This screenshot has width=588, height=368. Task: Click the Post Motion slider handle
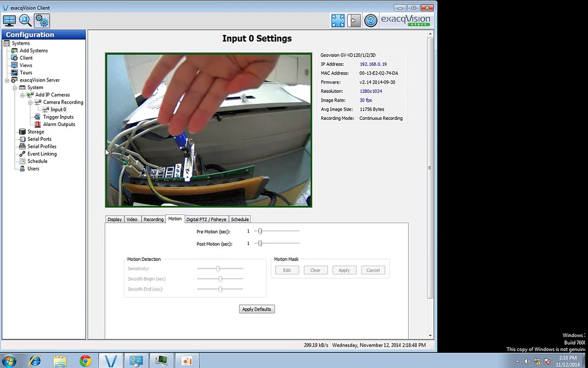[x=260, y=244]
